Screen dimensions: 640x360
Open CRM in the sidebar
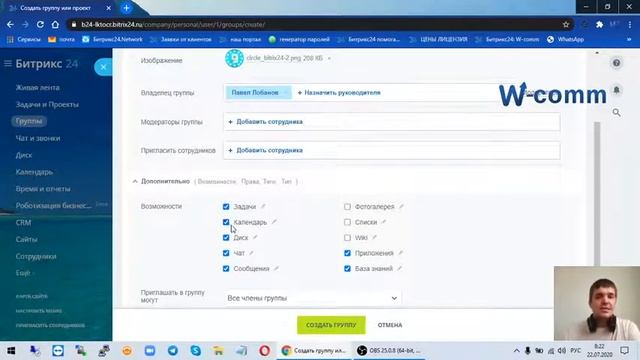tap(23, 222)
